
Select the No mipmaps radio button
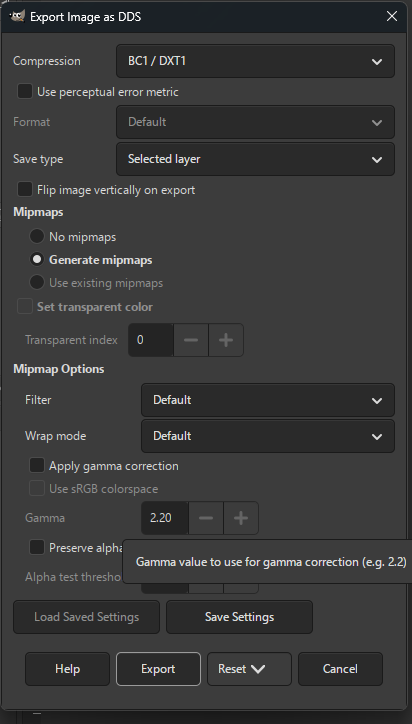pos(37,236)
